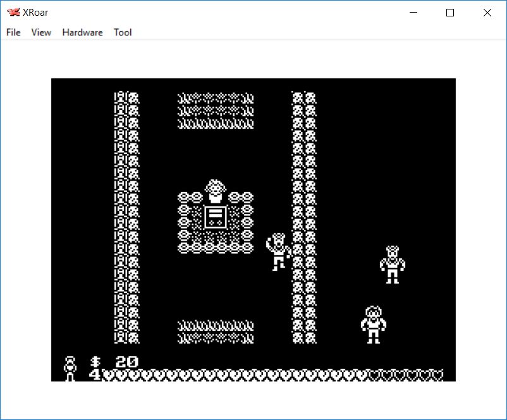Click the dollar sign money icon
507x420 pixels.
click(x=95, y=362)
